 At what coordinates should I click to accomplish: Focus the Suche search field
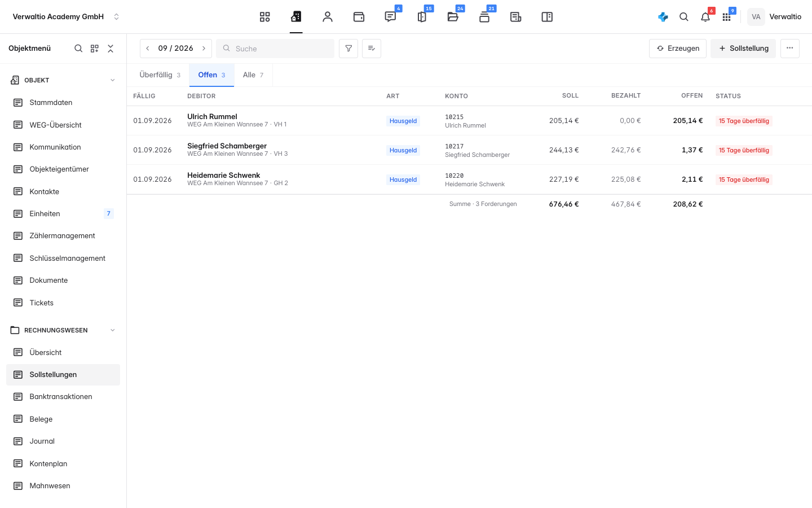point(275,49)
